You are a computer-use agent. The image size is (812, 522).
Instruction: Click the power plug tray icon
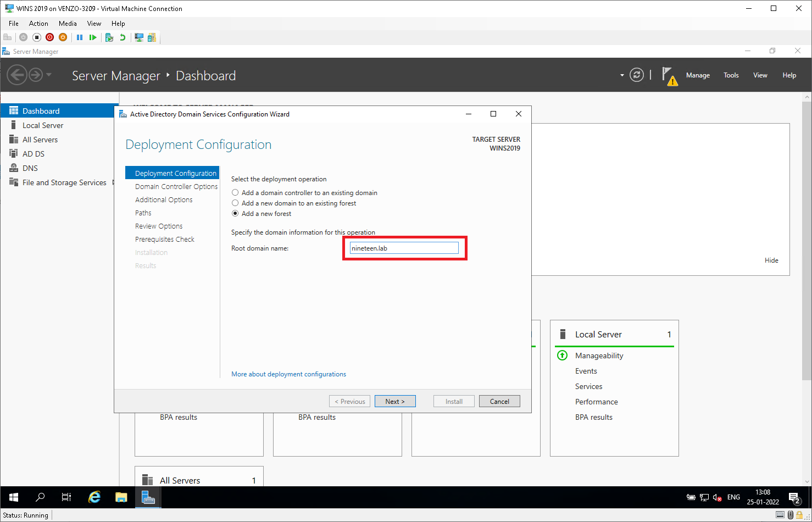point(691,497)
